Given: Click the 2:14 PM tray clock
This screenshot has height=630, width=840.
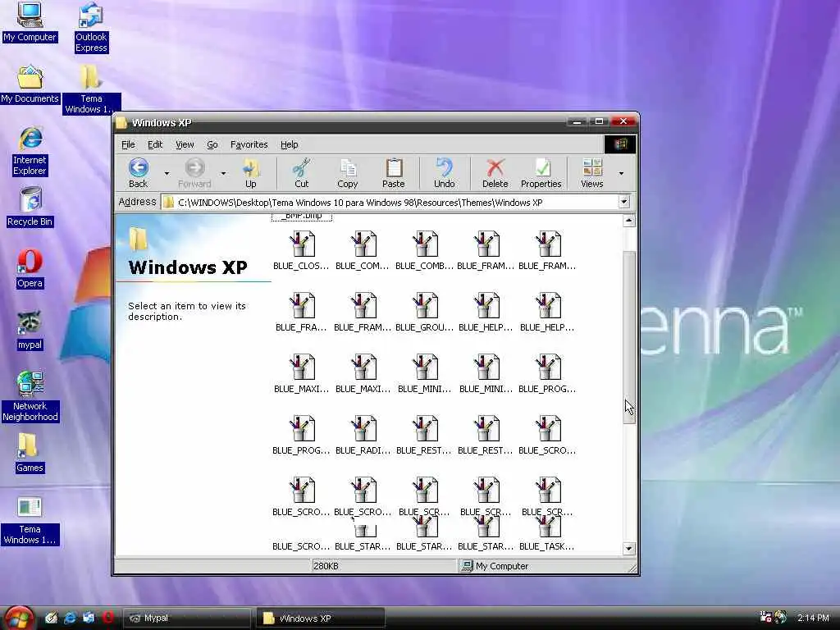Looking at the screenshot, I should (x=813, y=618).
